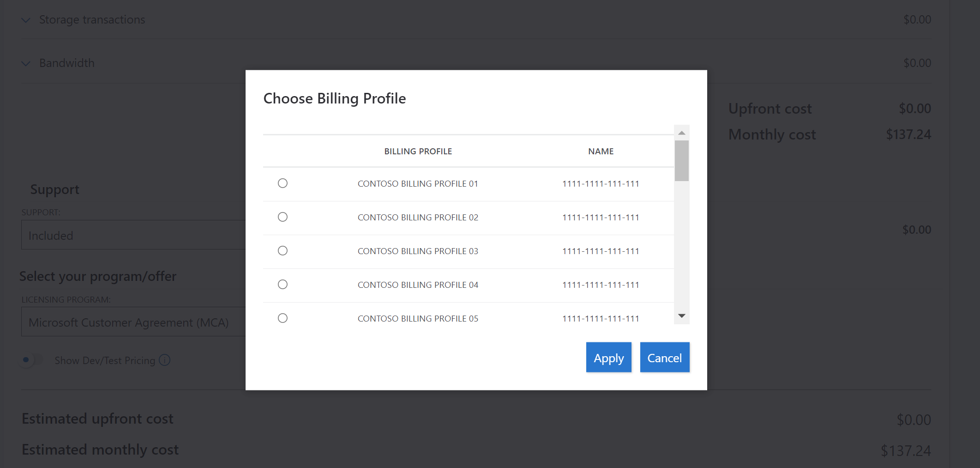The height and width of the screenshot is (468, 980).
Task: Click the Dev/Test Pricing info icon
Action: click(165, 360)
